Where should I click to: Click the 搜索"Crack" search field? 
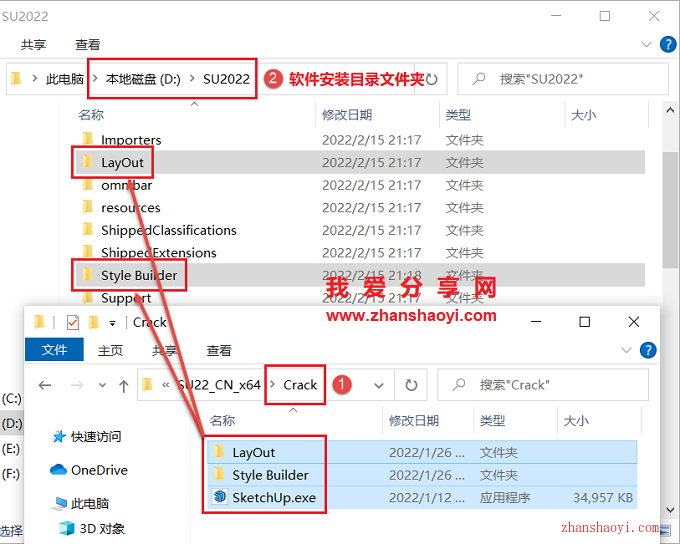point(543,385)
